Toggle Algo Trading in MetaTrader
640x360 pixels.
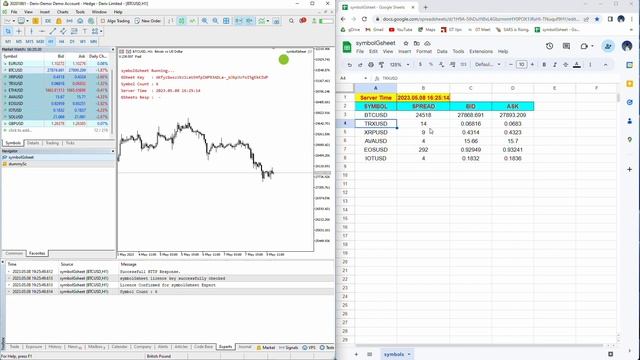coord(115,21)
